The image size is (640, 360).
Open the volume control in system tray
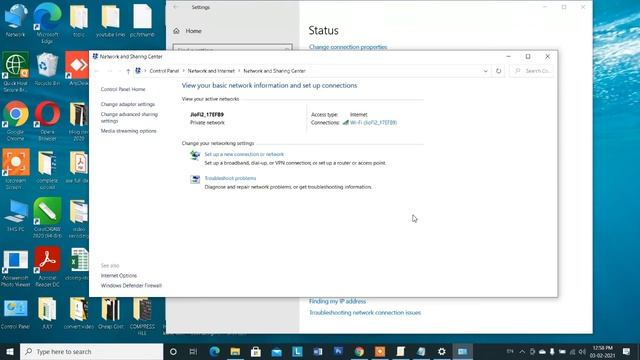click(x=582, y=351)
